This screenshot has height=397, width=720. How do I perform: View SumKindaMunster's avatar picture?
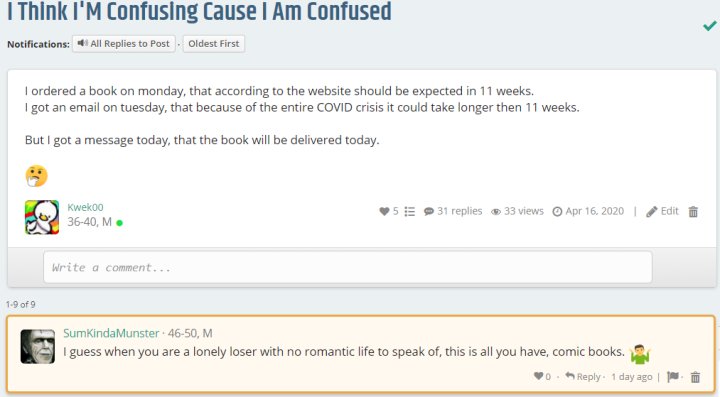(38, 347)
